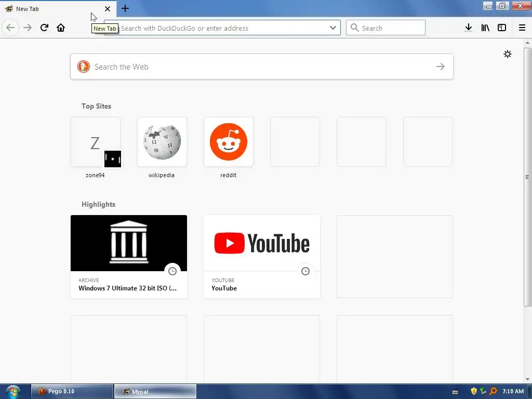Open the Windows Start button
Viewport: 532px width, 399px height.
point(13,392)
